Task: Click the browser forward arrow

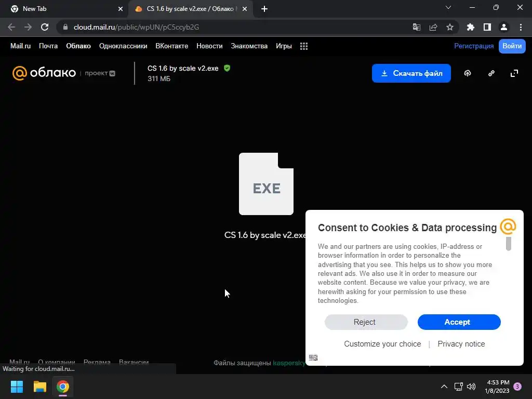Action: tap(28, 27)
